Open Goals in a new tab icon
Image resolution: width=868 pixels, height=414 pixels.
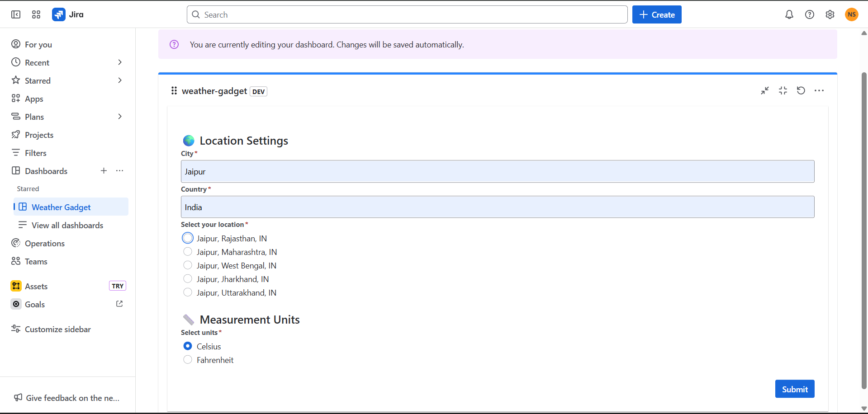coord(119,304)
